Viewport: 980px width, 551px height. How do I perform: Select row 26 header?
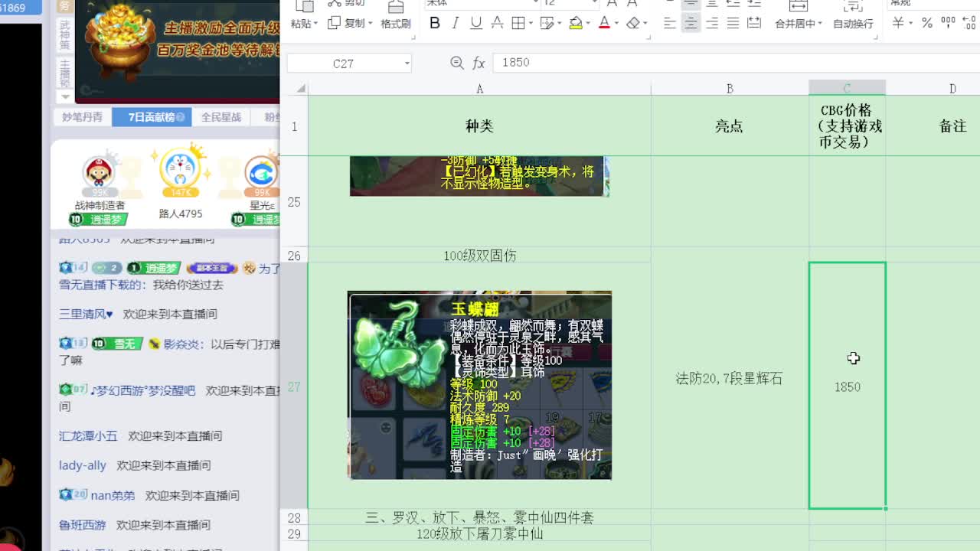(294, 256)
